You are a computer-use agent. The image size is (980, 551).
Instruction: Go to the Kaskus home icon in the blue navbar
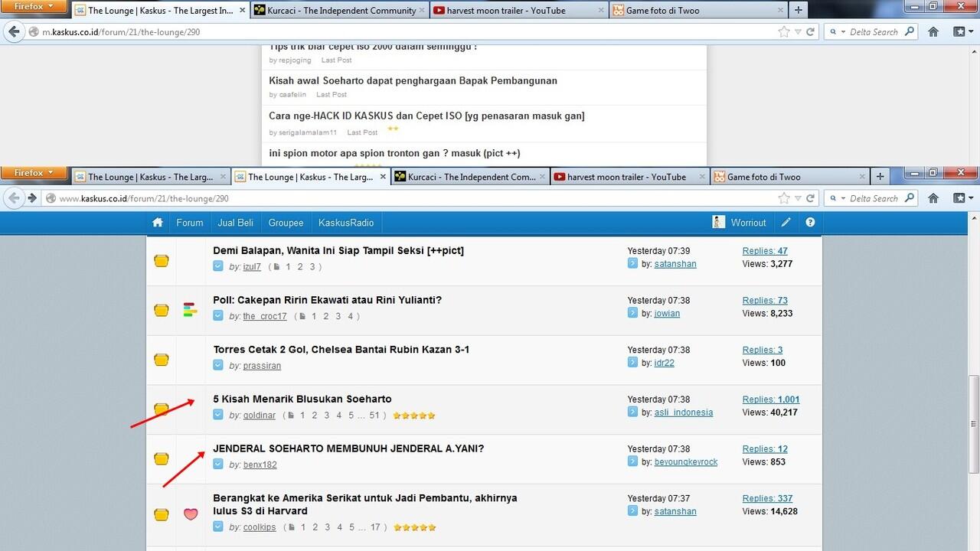point(158,223)
